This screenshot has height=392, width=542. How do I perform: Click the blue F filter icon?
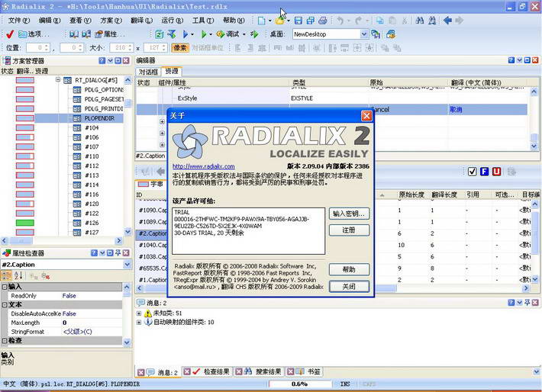484,172
